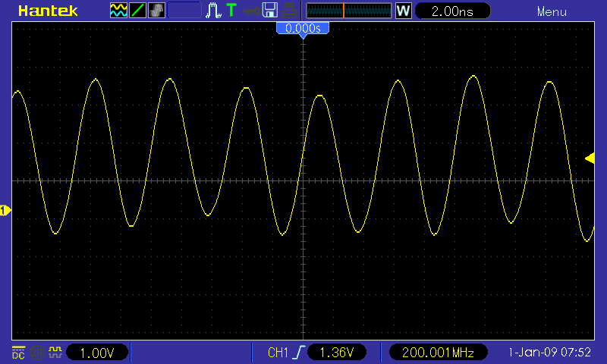607x364 pixels.
Task: Click the trigger level arrow on right edge
Action: coord(590,158)
